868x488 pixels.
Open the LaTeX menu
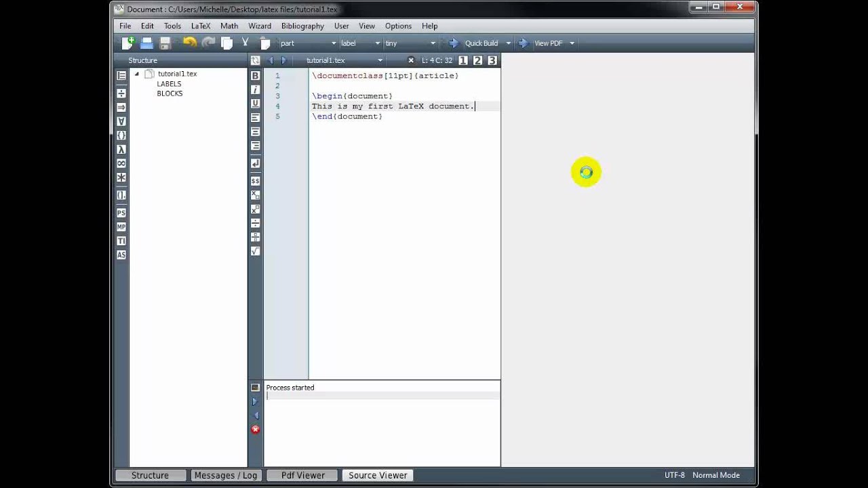(x=201, y=26)
